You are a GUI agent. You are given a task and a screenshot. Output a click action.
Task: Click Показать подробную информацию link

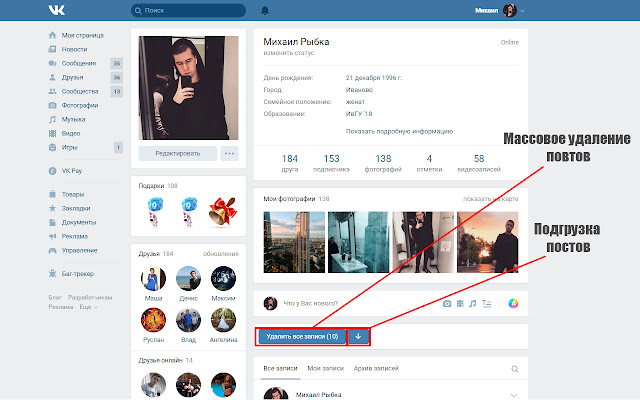click(x=399, y=130)
